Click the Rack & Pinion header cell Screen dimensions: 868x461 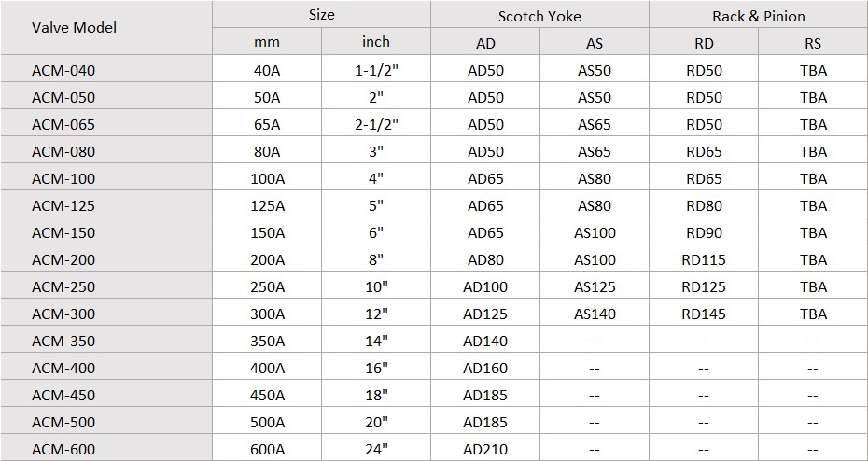pyautogui.click(x=758, y=14)
